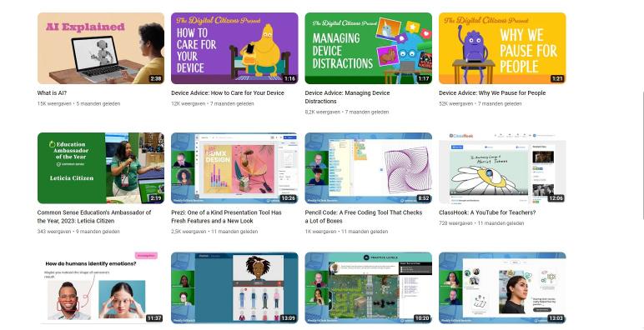644x330 pixels.
Task: Click 'Device Advice: Why We Pause for People' title
Action: tap(492, 93)
